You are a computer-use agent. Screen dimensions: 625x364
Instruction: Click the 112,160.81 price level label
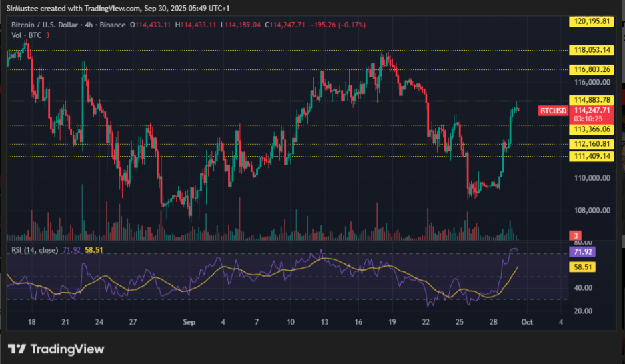click(590, 144)
